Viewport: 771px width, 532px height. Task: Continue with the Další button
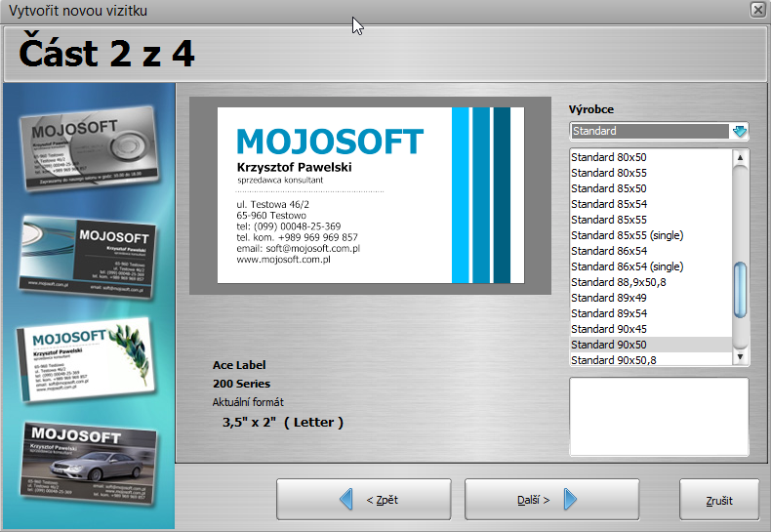click(551, 500)
